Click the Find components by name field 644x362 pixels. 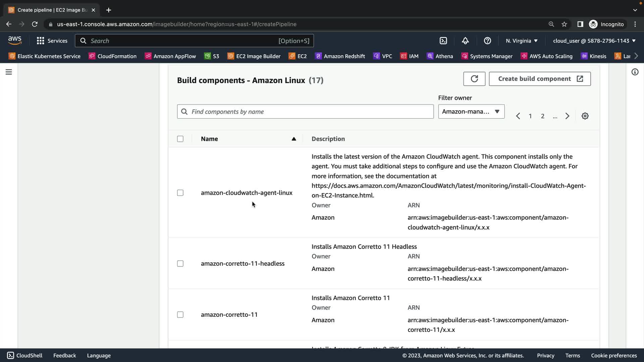click(305, 112)
